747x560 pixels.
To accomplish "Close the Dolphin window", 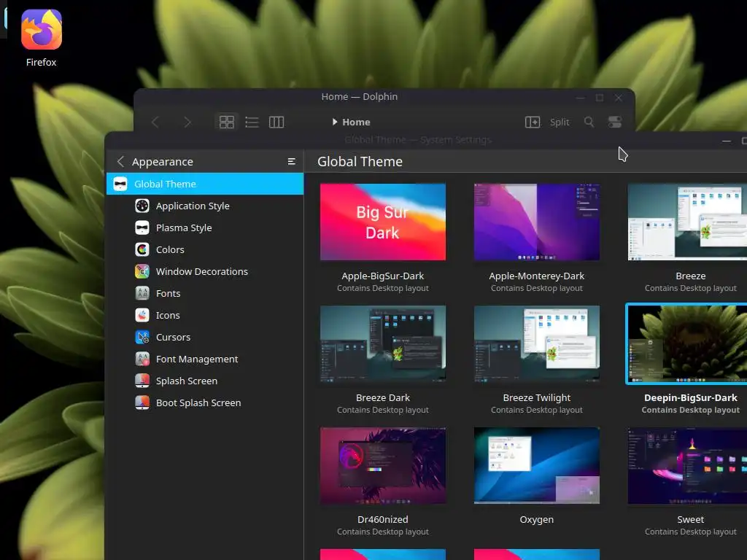I will (x=619, y=98).
